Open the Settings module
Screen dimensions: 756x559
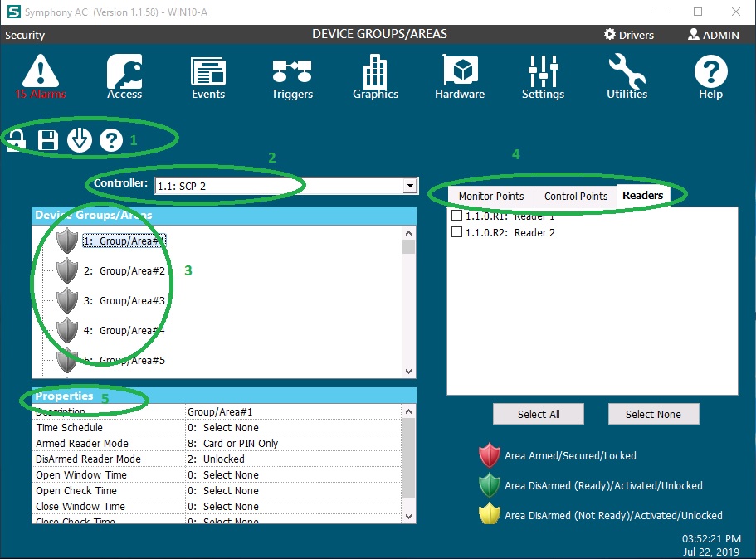543,76
